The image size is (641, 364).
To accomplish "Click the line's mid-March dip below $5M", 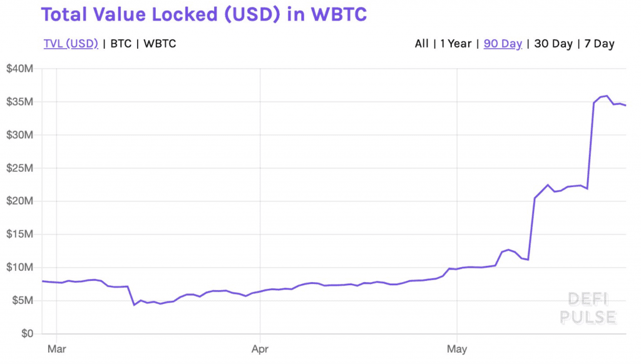I will (x=134, y=305).
